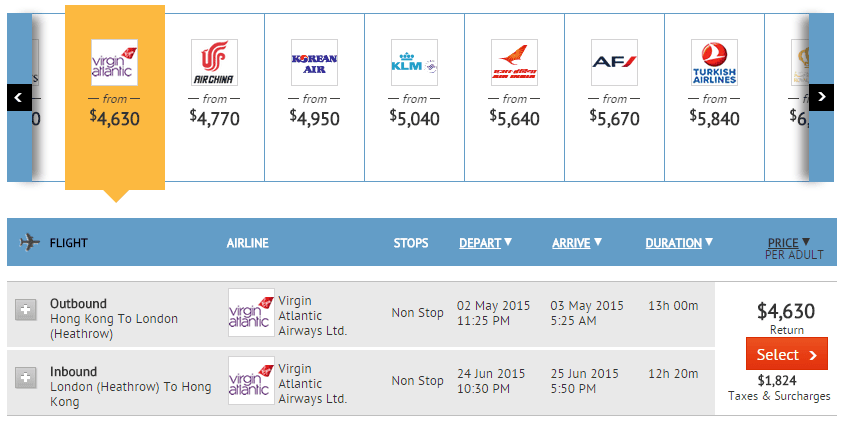Viewport: 845px width, 421px height.
Task: Pick the KLM airline logo
Action: [x=414, y=62]
